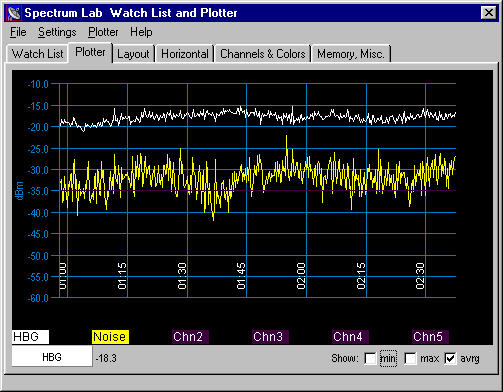Click the -30.0 vertical scale label
The width and height of the screenshot is (503, 392).
pyautogui.click(x=38, y=170)
